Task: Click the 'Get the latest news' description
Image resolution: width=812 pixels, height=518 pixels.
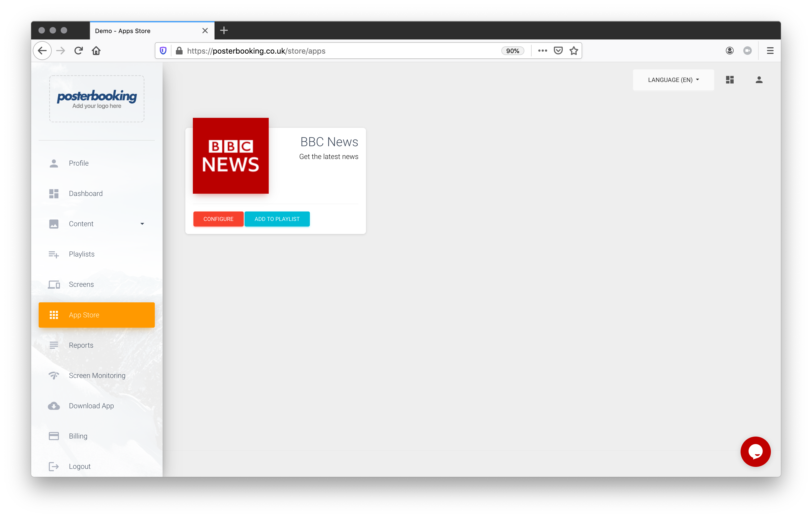Action: pyautogui.click(x=328, y=156)
